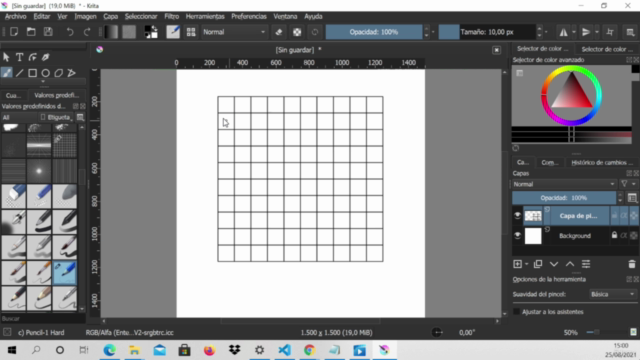Screen dimensions: 640x360
Task: Adjust the brush Opacidad 100% slider
Action: tap(374, 32)
